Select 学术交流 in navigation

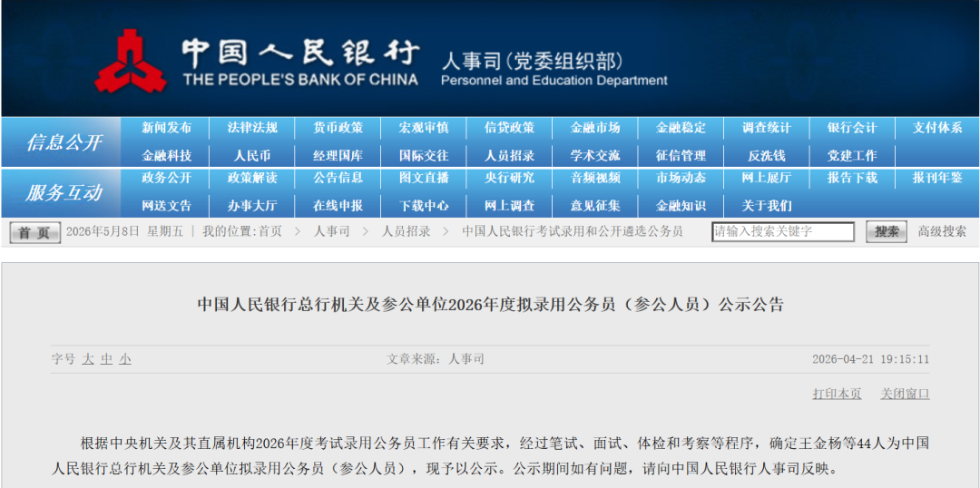point(595,156)
